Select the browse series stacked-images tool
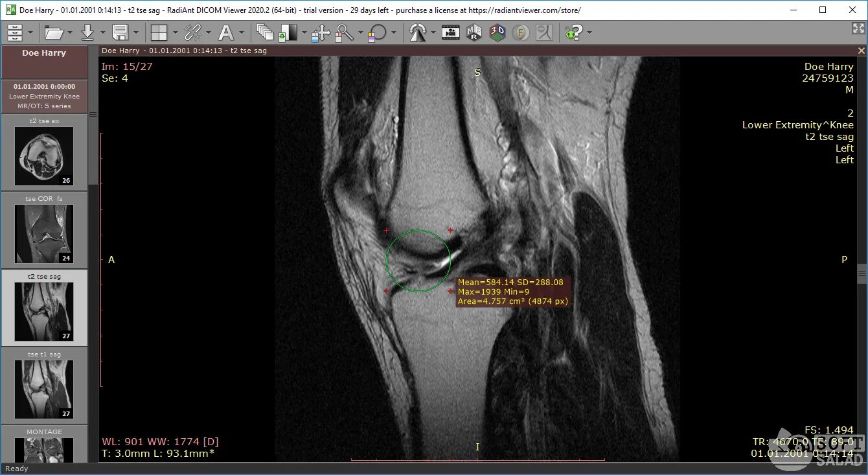The image size is (868, 475). [265, 32]
